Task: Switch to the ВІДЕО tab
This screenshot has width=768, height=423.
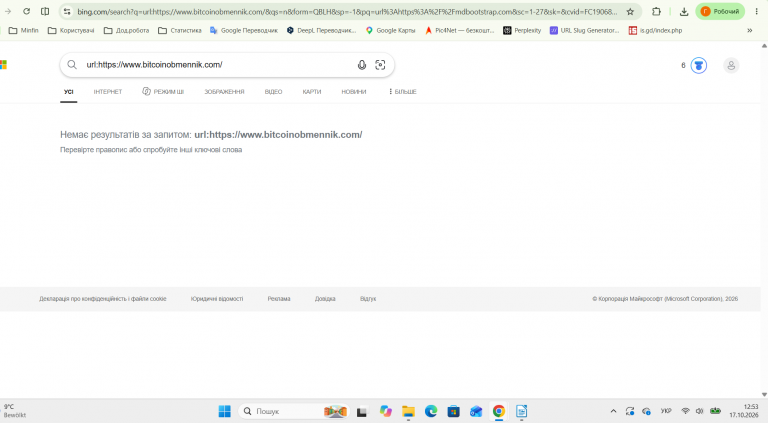Action: coord(273,92)
